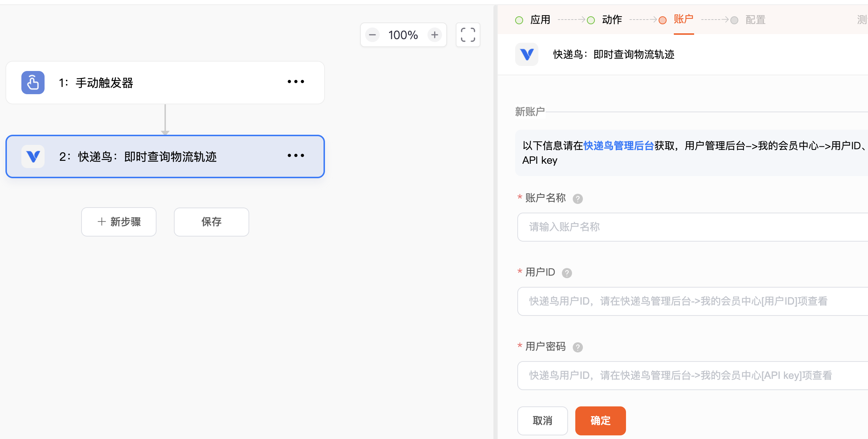Open the 快递鸟管理后台 link

coord(618,146)
